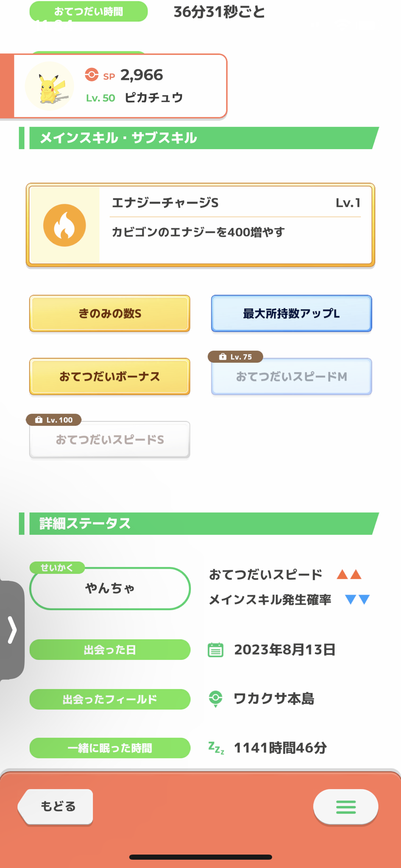The width and height of the screenshot is (401, 868).
Task: Tap the Pikachu portrait thumbnail
Action: [49, 86]
